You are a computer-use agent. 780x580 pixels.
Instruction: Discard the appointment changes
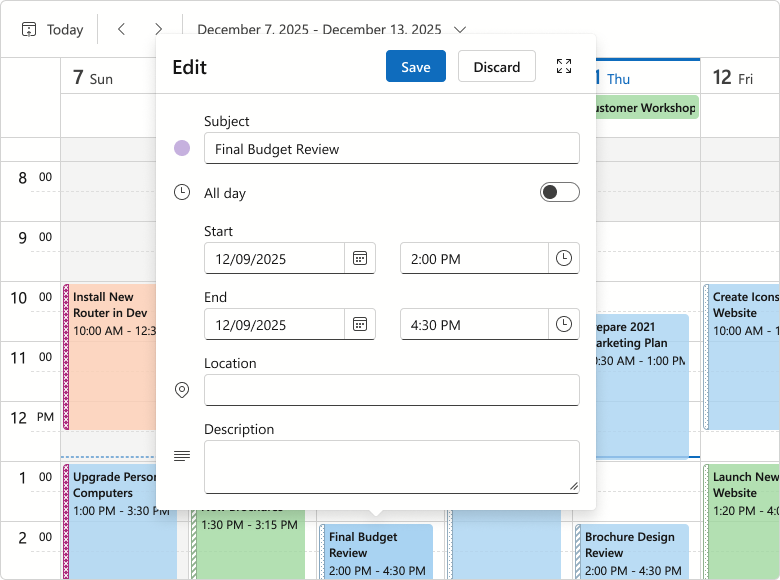(x=496, y=66)
